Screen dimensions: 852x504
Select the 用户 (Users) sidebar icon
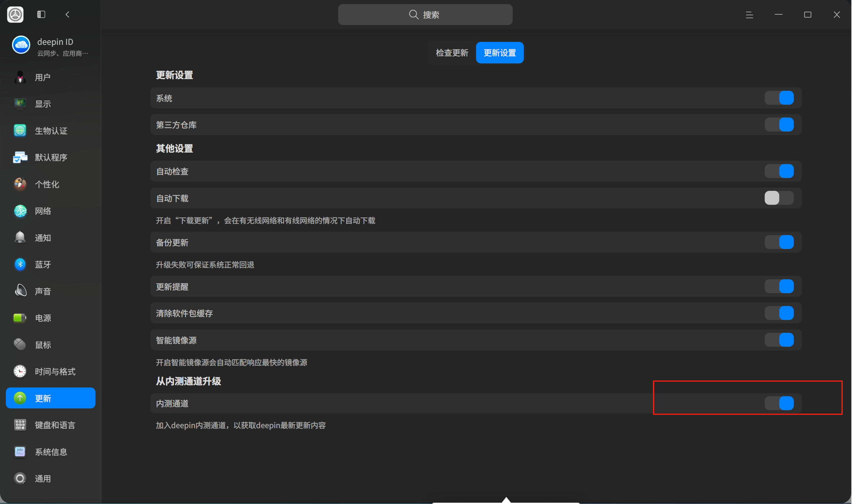tap(20, 77)
